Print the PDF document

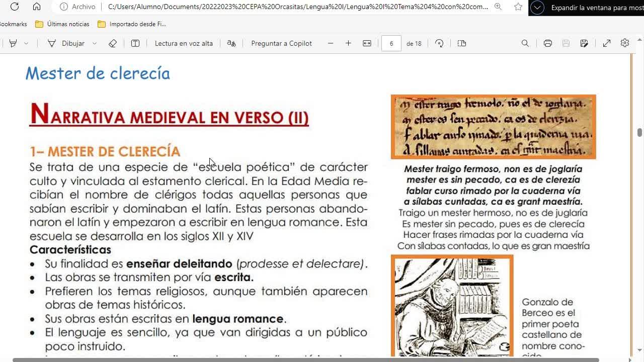[548, 43]
